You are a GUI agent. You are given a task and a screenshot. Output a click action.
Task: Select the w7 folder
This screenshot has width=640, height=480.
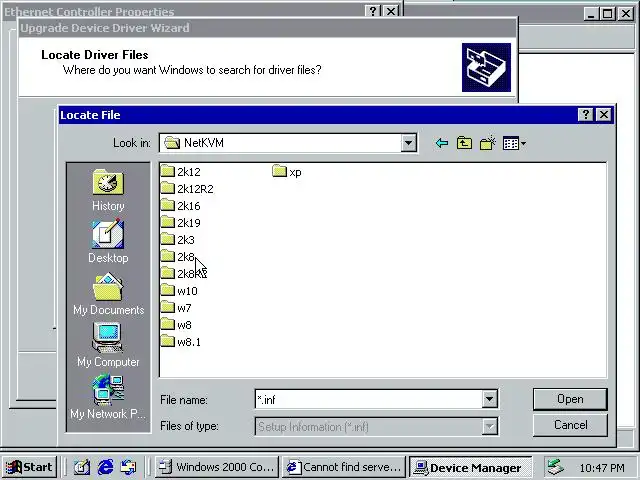tap(176, 308)
